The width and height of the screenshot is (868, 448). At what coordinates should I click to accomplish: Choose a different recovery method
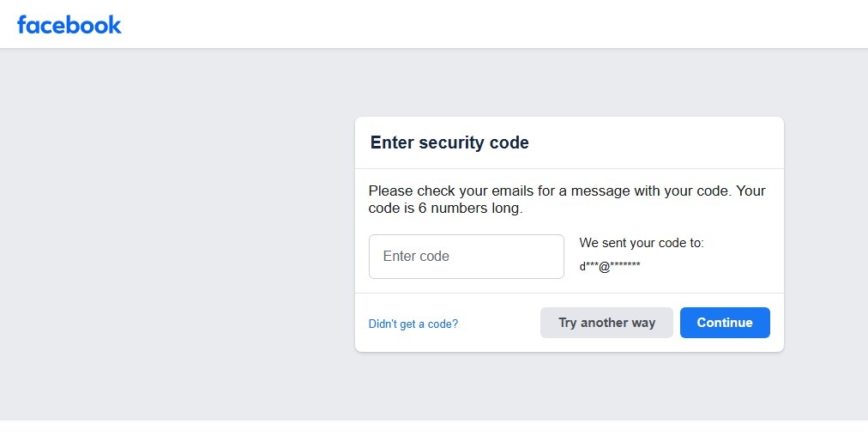pyautogui.click(x=606, y=323)
